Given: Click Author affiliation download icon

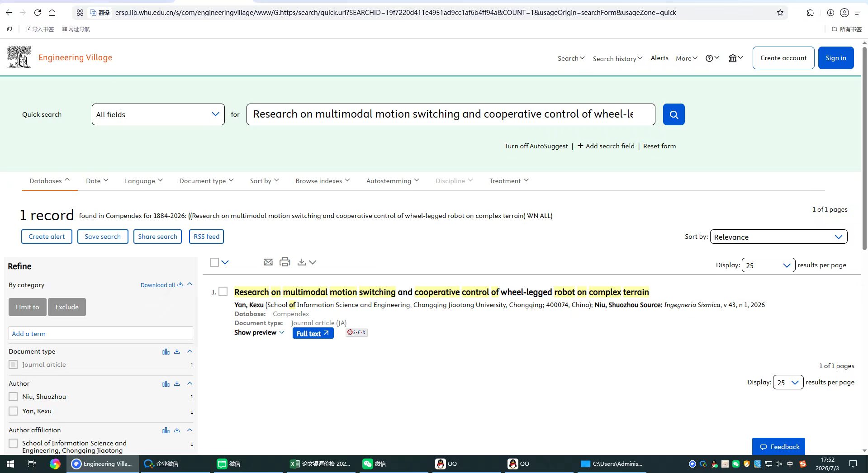Looking at the screenshot, I should pyautogui.click(x=177, y=430).
